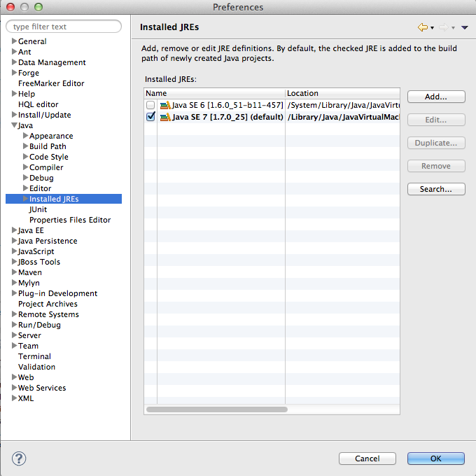Viewport: 476px width, 476px height.
Task: Click the green zoom window button
Action: point(38,7)
